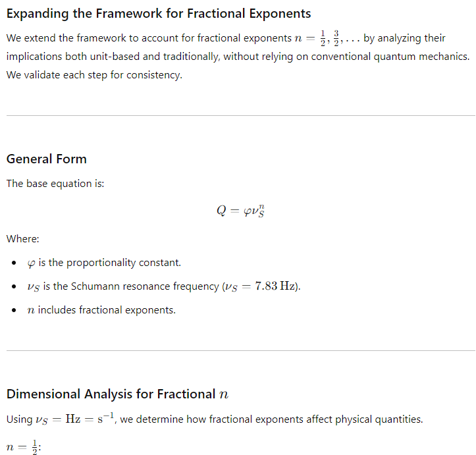Click the phrase 'affect physical quantities'

click(364, 419)
